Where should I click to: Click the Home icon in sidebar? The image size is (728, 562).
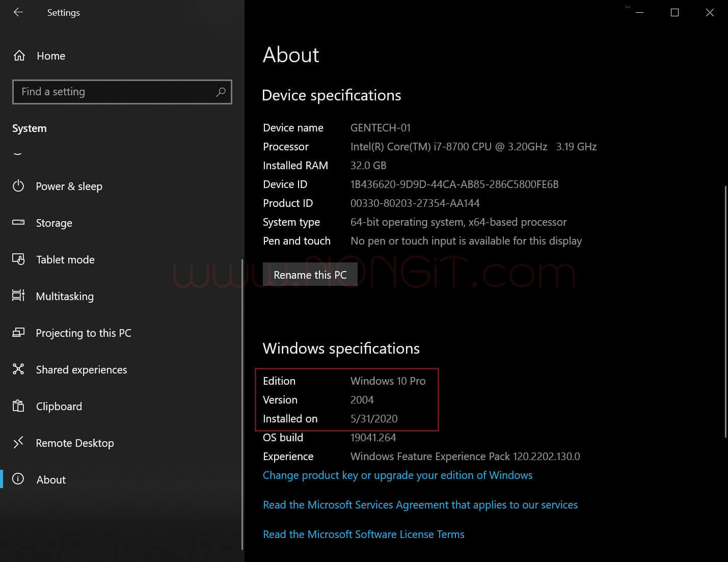click(19, 56)
